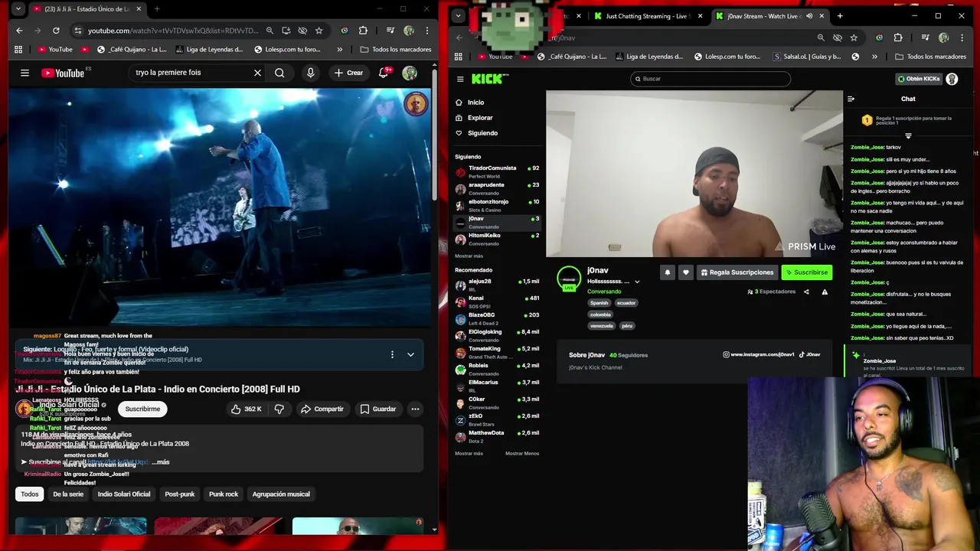
Task: Save the video with Guardar button
Action: 378,409
